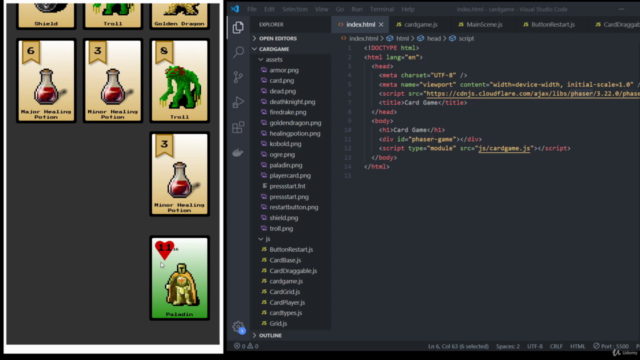640x360 pixels.
Task: Open playercard.png file
Action: coord(290,176)
